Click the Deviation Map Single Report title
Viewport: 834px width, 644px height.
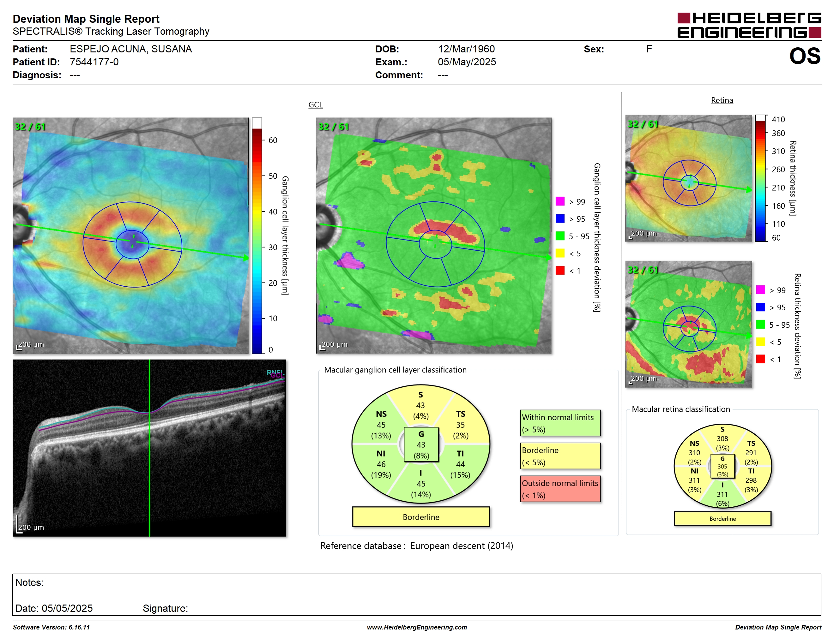click(x=86, y=19)
